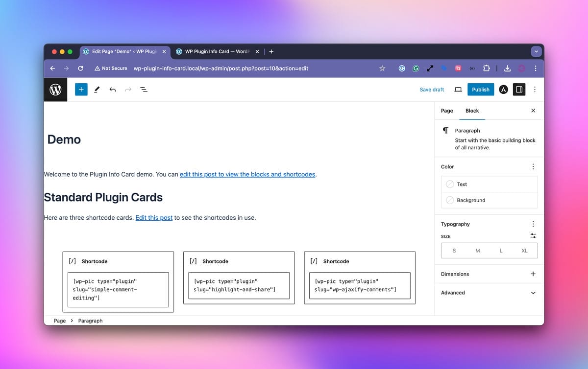Switch to the Page tab in sidebar
This screenshot has width=588, height=369.
(447, 111)
